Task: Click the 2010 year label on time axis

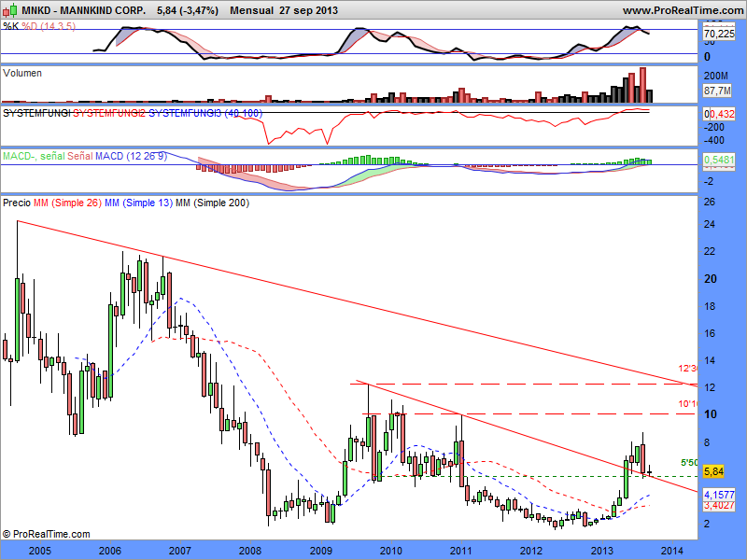Action: [391, 551]
